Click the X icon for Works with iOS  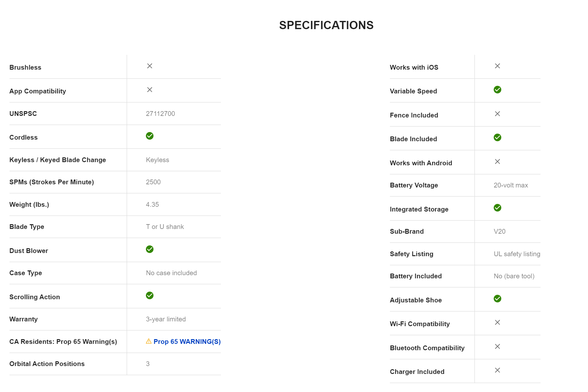click(497, 66)
